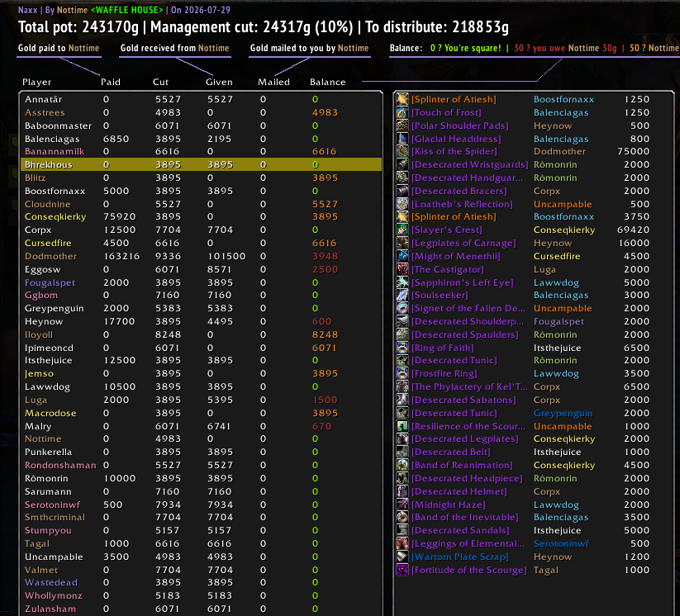Viewport: 680px width, 616px height.
Task: Click the 'Gold mailed to you by Nottime' label
Action: tap(309, 48)
